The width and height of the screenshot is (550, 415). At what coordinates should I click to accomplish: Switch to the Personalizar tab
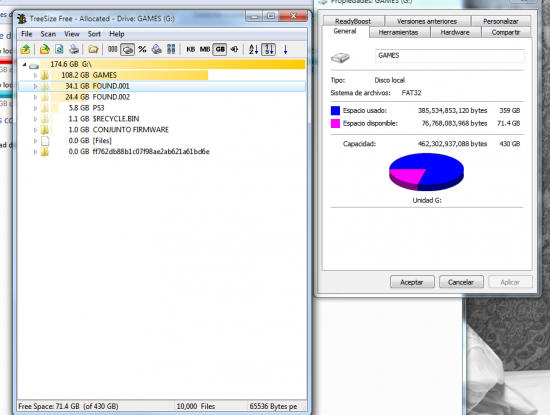click(x=501, y=21)
